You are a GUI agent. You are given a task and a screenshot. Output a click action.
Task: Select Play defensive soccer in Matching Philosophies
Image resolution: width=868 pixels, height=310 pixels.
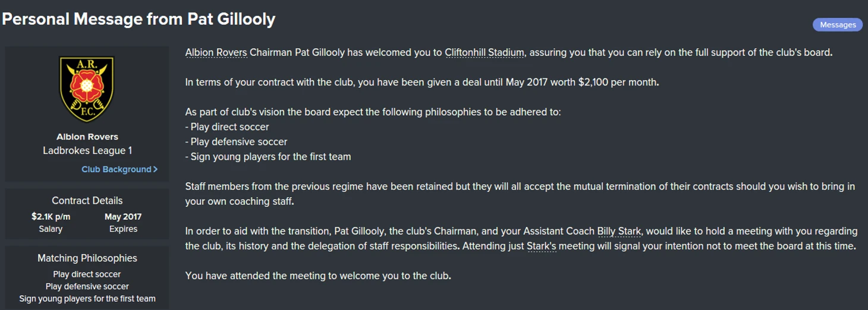point(87,287)
